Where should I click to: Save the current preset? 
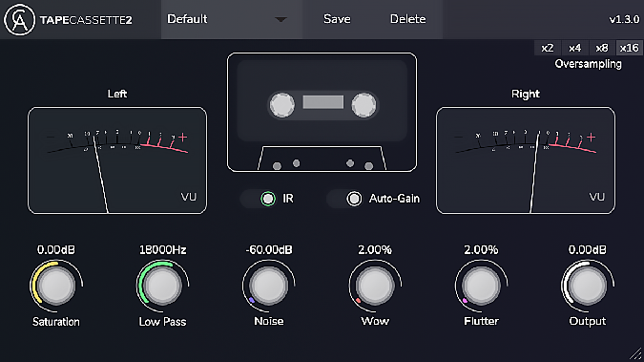(x=337, y=19)
